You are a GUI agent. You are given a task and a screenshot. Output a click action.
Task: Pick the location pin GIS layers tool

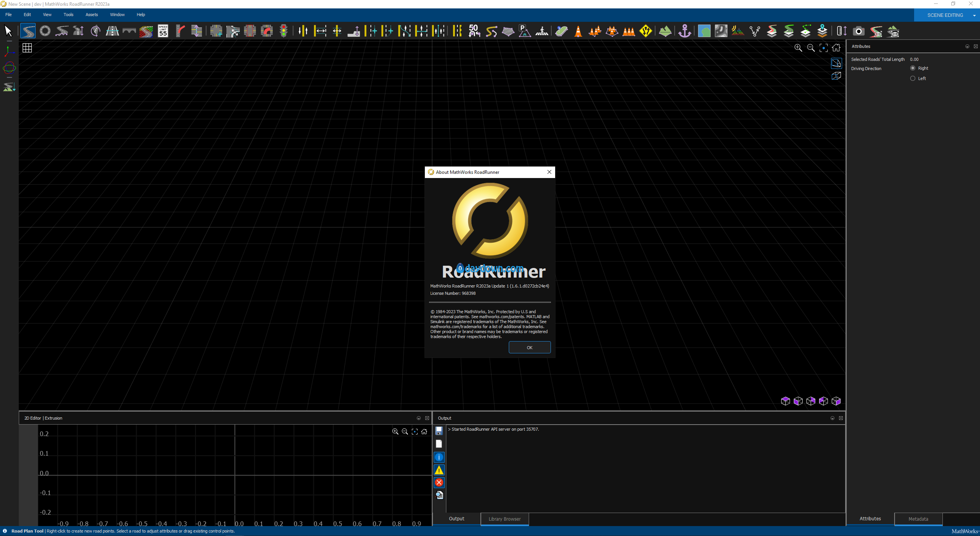(x=822, y=31)
